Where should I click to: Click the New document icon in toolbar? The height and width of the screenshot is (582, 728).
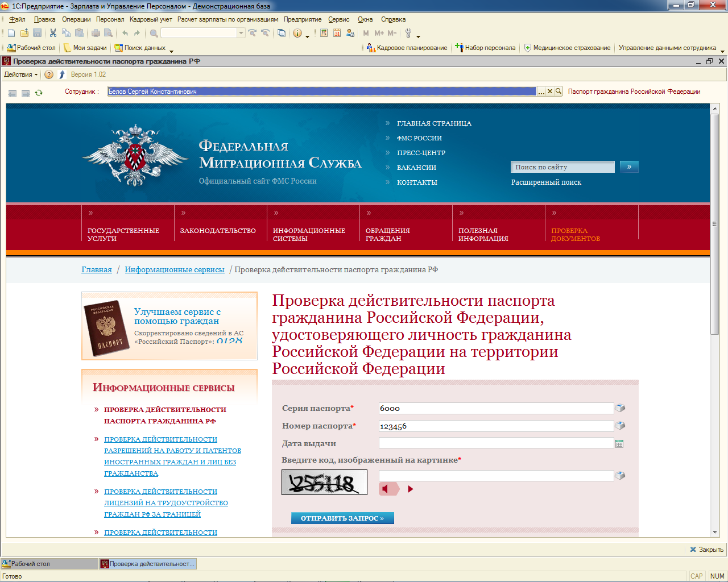tap(11, 34)
